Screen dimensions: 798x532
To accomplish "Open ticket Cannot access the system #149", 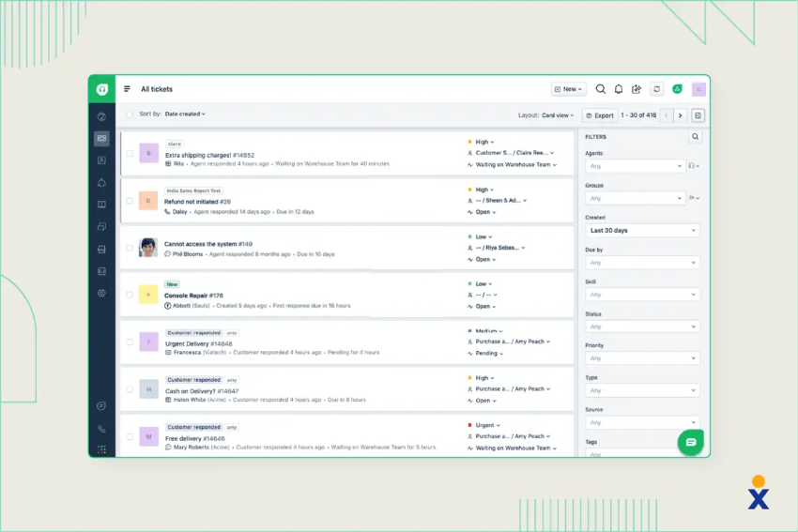I will 208,244.
